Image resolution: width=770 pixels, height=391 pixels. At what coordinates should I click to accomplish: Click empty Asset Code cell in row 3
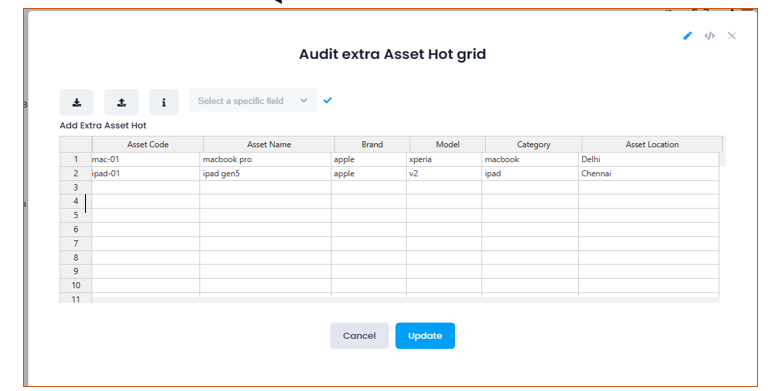145,187
